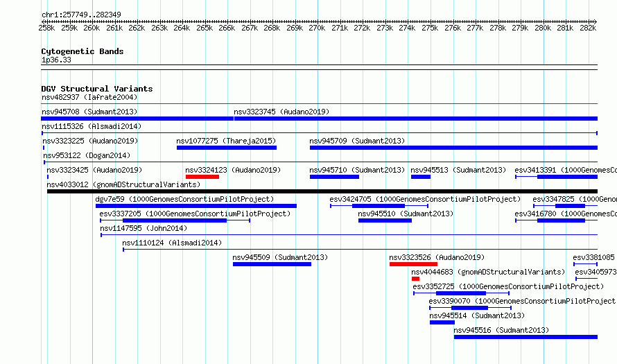The width and height of the screenshot is (617, 364).
Task: Select the esv3352725 variant bar
Action: (461, 293)
